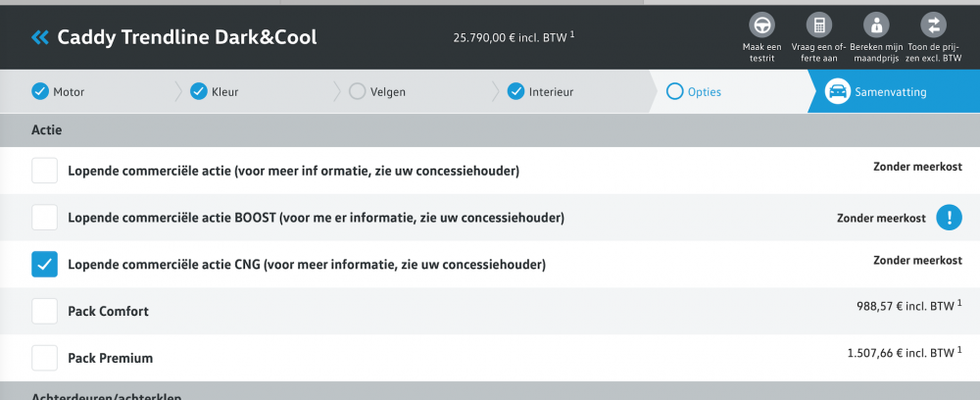This screenshot has height=400, width=980.
Task: Uncheck the actie CNG checkbox
Action: coord(44,265)
